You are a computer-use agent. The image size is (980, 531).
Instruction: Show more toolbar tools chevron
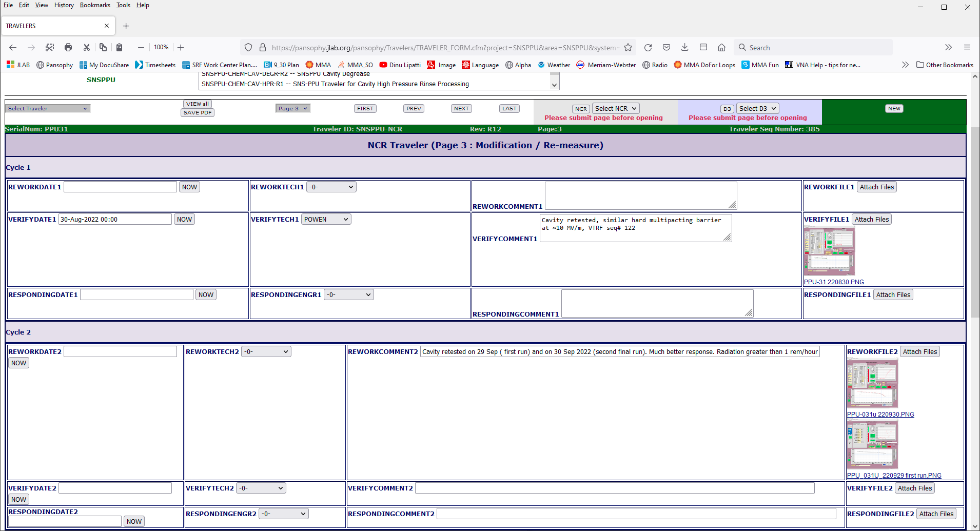click(x=948, y=47)
